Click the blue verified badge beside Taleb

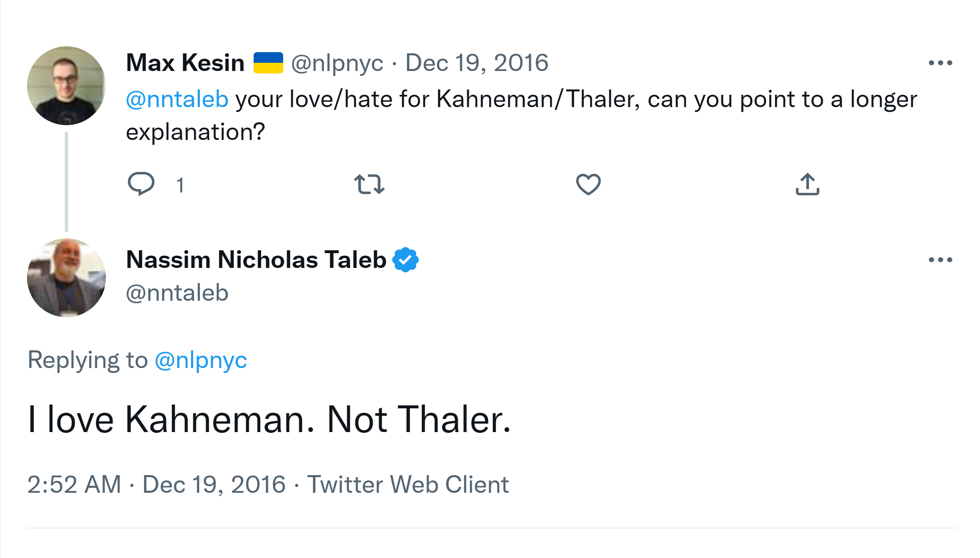pyautogui.click(x=405, y=260)
